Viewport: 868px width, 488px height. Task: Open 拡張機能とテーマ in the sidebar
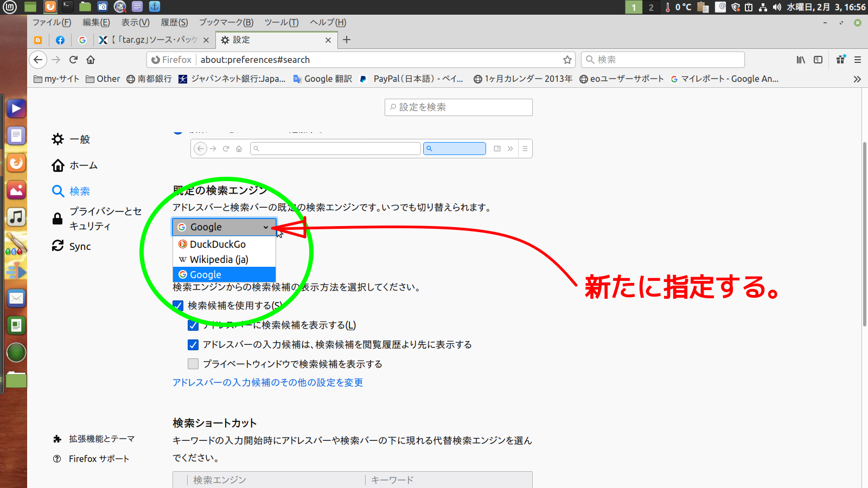[x=93, y=439]
